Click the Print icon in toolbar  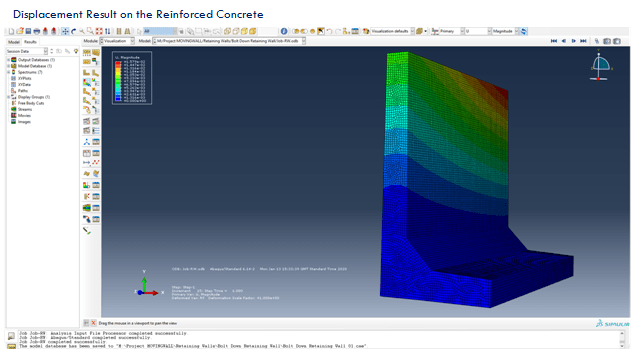[x=37, y=31]
